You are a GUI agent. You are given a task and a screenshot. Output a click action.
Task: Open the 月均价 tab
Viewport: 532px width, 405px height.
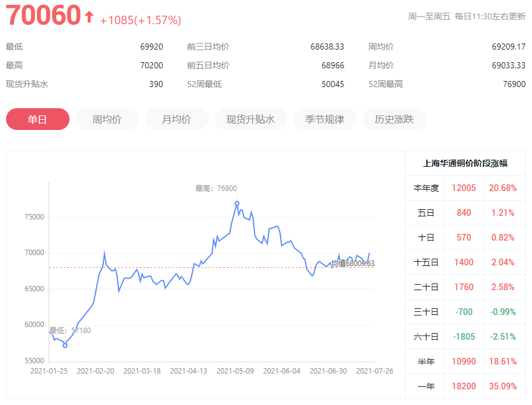177,119
